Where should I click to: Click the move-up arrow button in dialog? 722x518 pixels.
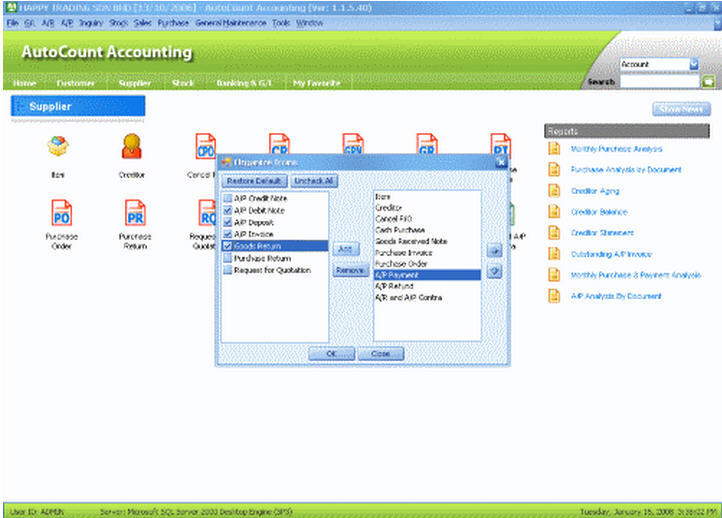(495, 251)
